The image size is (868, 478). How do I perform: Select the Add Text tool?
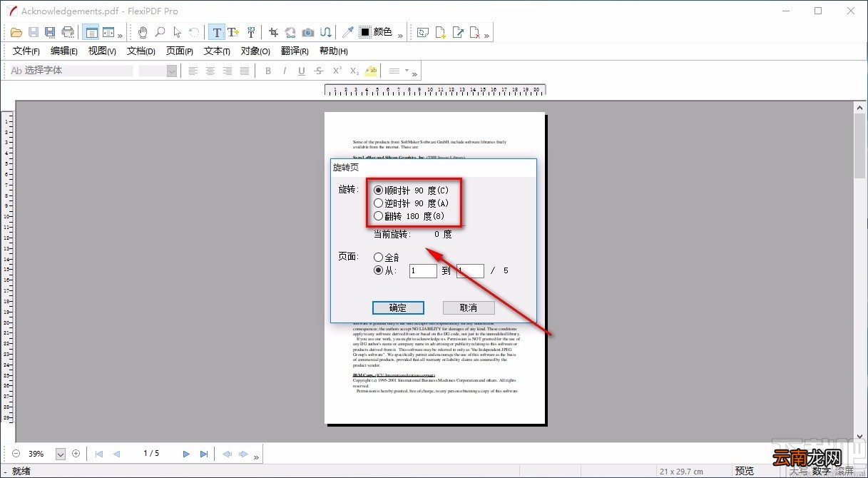(233, 32)
